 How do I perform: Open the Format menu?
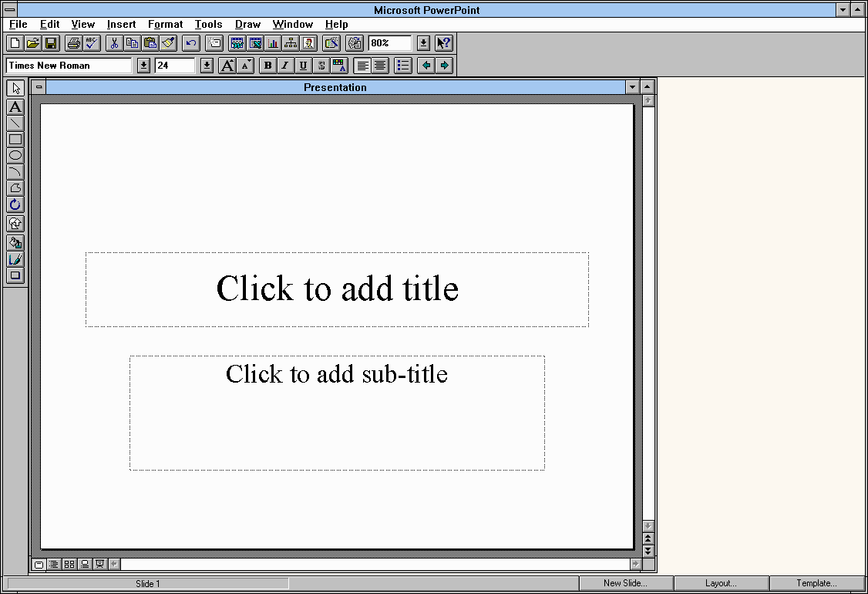click(165, 25)
